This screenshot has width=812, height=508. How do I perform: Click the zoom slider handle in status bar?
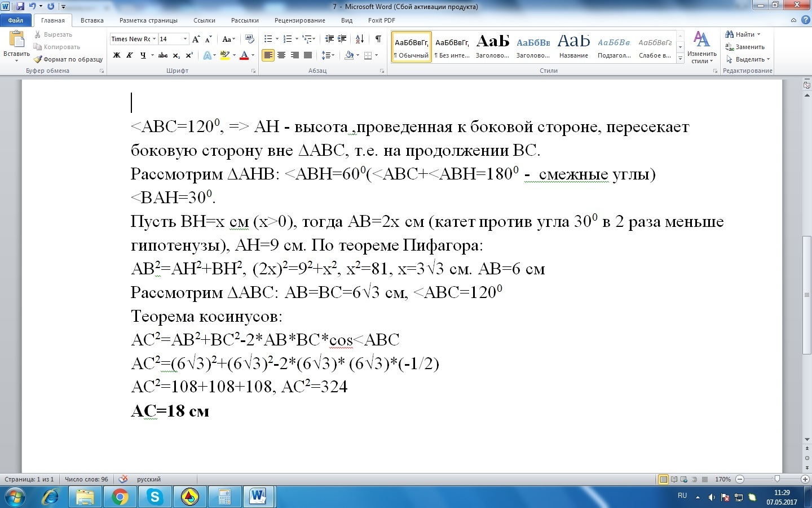point(777,479)
